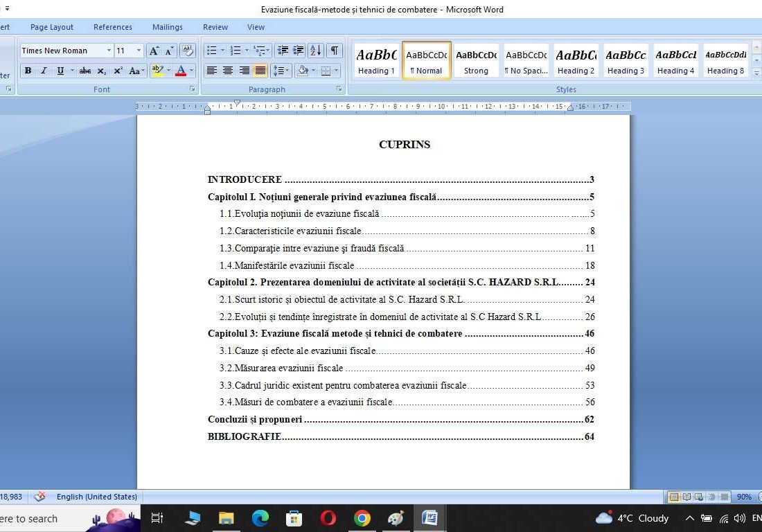Click the Clear Formatting icon

[187, 51]
